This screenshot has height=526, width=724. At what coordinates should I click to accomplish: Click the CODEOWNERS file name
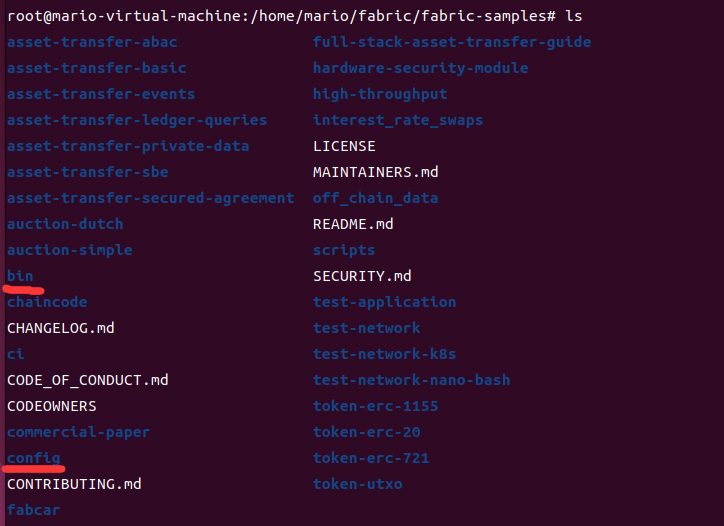pos(51,406)
